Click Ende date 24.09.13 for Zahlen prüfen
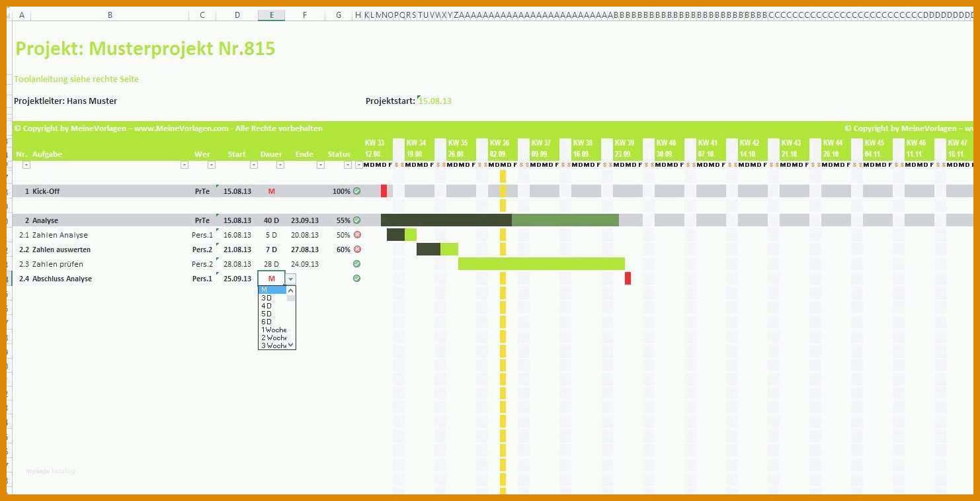The width and height of the screenshot is (980, 501). coord(305,264)
